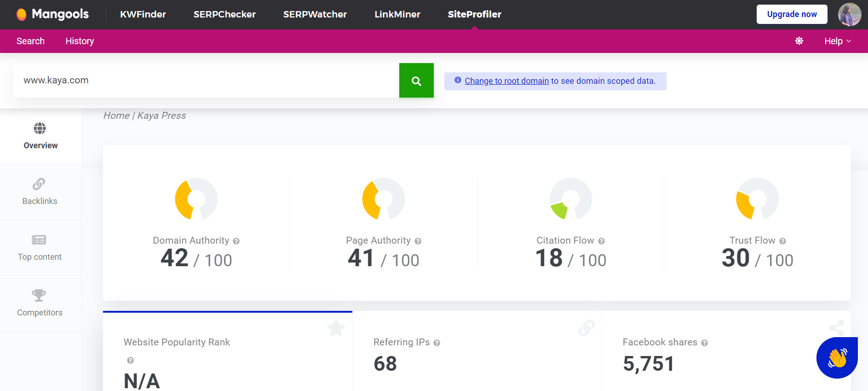868x391 pixels.
Task: Open the KWFinder tool
Action: [143, 14]
